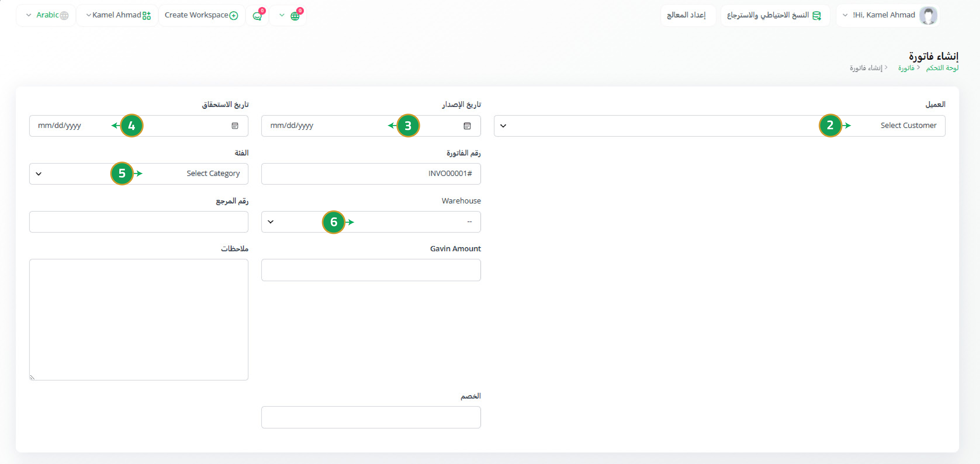980x464 pixels.
Task: Click the العميل field label
Action: tap(935, 104)
